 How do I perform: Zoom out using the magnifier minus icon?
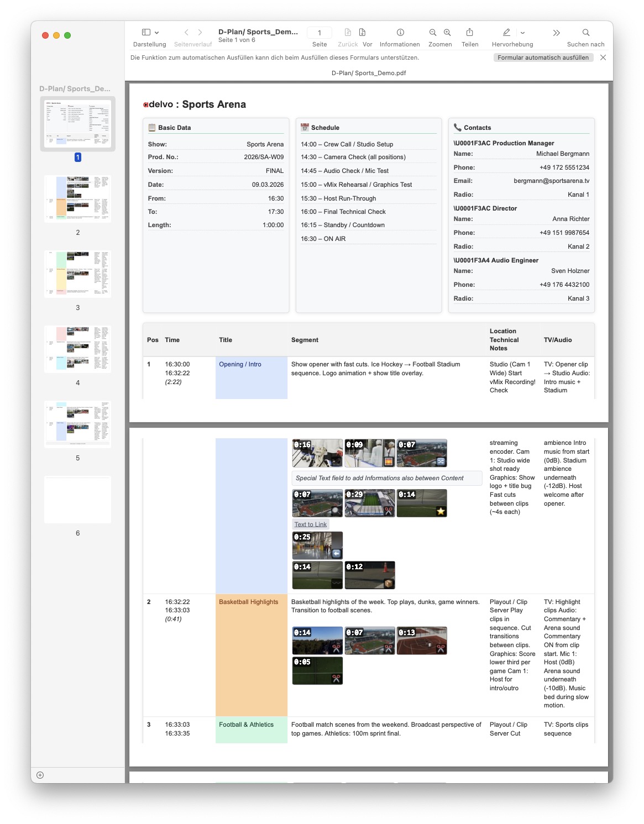tap(433, 32)
